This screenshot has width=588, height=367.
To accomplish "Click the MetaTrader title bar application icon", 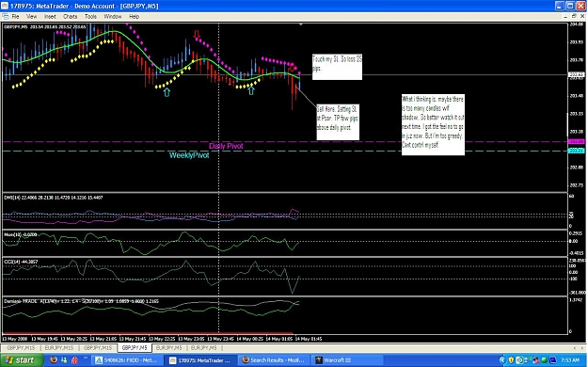I will 5,6.
